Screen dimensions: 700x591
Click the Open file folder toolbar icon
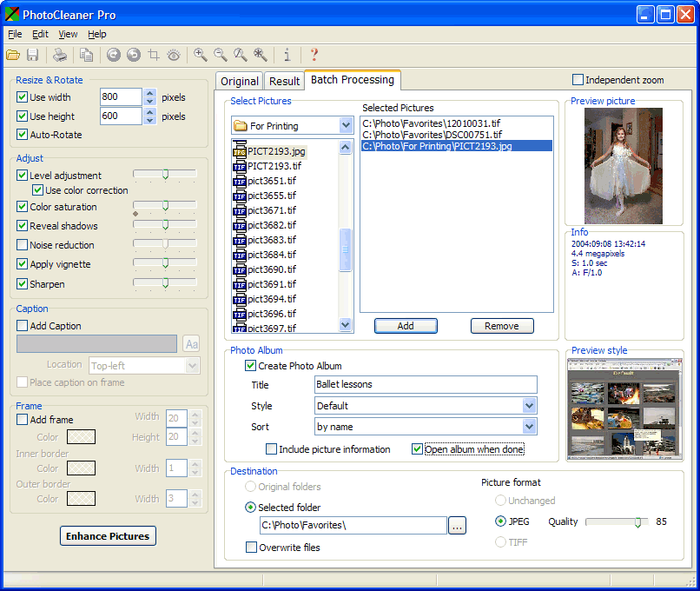[13, 56]
